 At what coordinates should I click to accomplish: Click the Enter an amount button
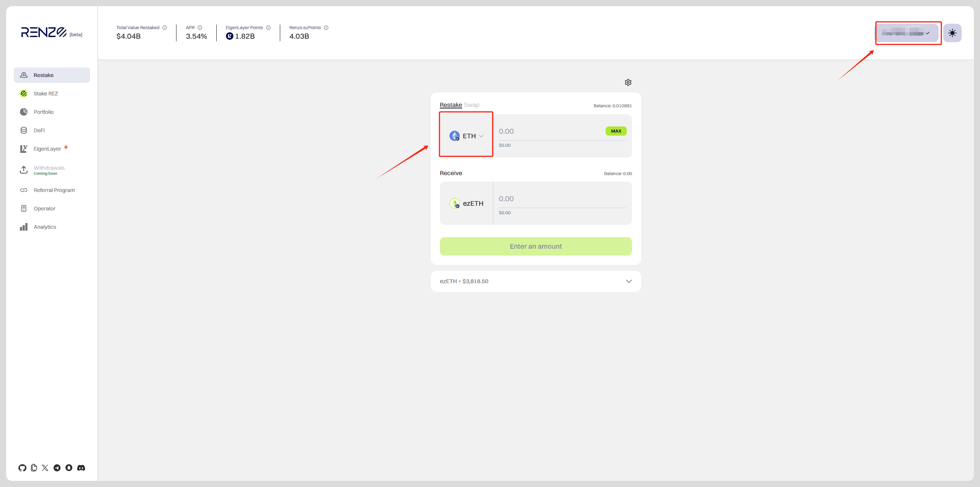tap(536, 246)
